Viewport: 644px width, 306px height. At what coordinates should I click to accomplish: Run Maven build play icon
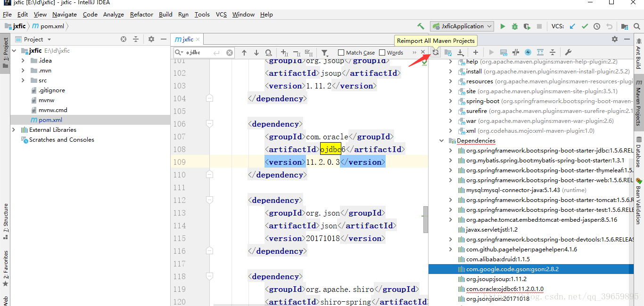pyautogui.click(x=491, y=52)
